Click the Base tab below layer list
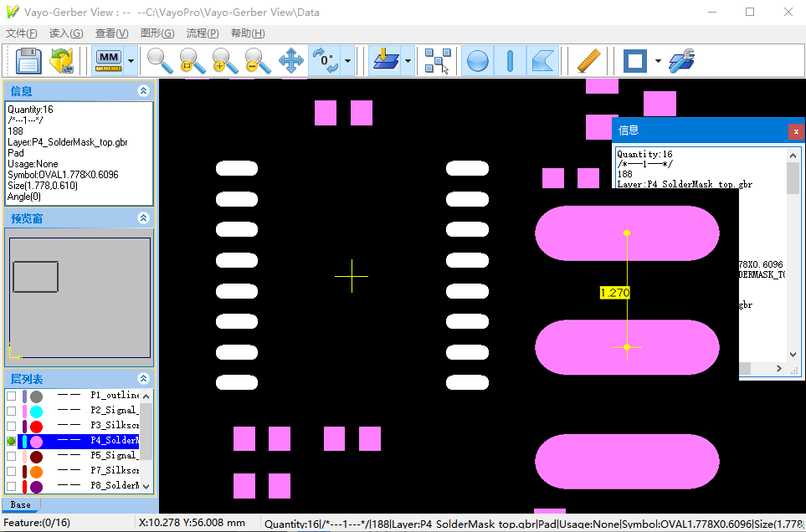806x532 pixels. coord(21,504)
